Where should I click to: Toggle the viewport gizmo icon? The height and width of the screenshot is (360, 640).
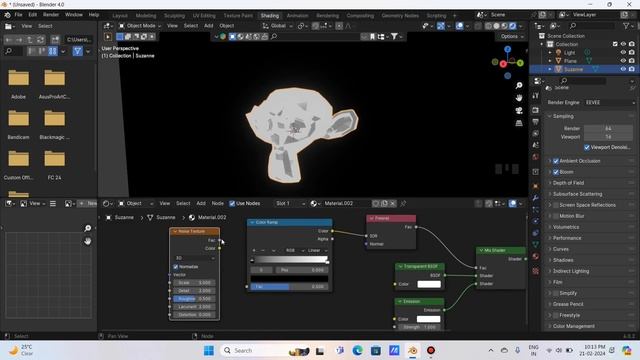pyautogui.click(x=441, y=26)
